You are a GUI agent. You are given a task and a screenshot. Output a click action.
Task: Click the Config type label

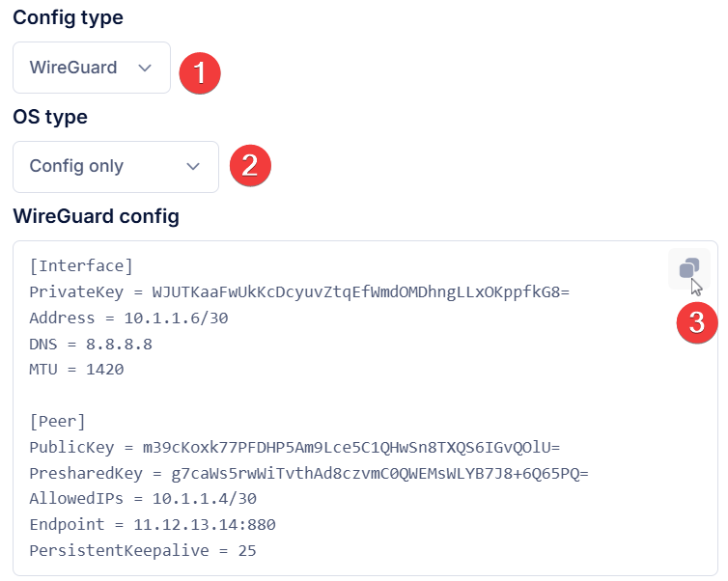coord(69,18)
